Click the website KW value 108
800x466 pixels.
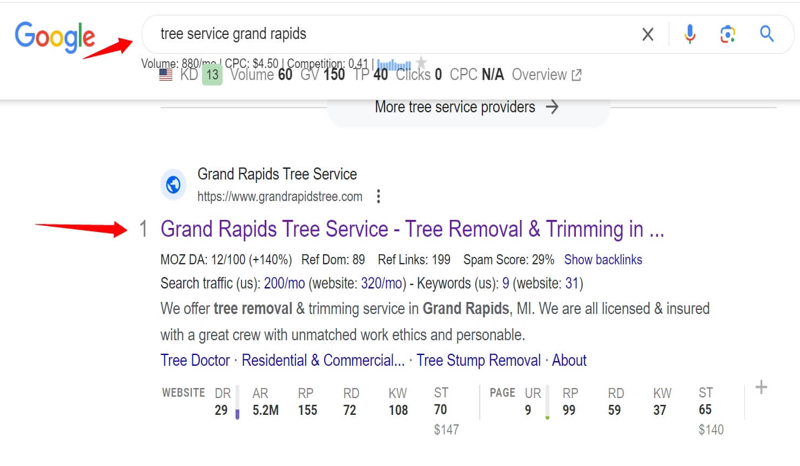click(398, 410)
